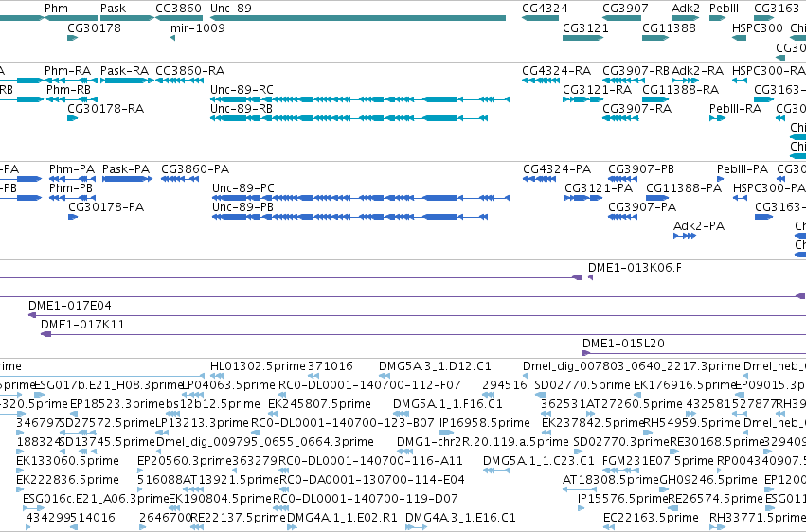Select the CG3907-RA transcript label
Viewport: 806px width, 532px height.
coord(636,108)
